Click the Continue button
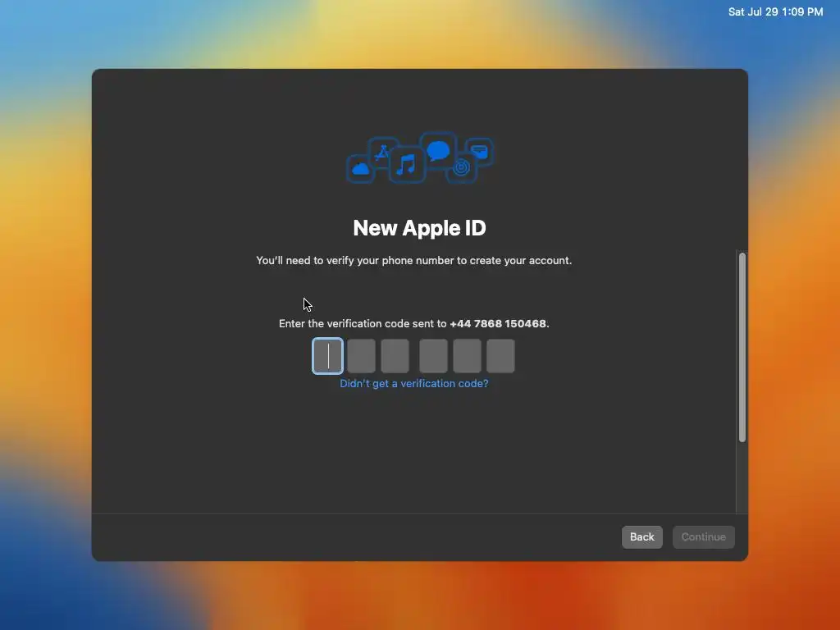Image resolution: width=840 pixels, height=630 pixels. 703,536
